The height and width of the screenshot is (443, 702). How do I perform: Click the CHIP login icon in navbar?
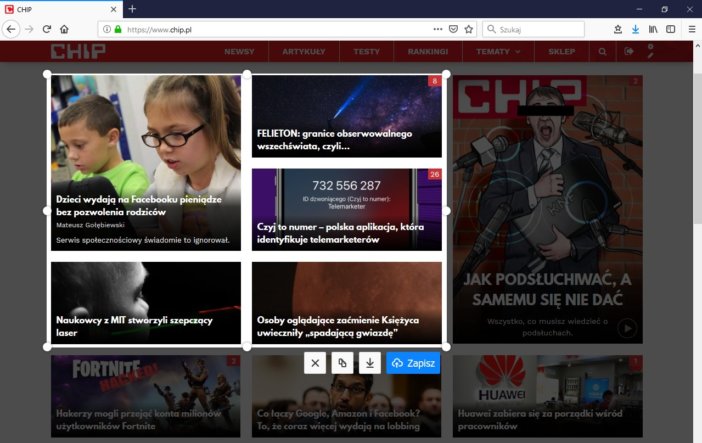pos(629,52)
